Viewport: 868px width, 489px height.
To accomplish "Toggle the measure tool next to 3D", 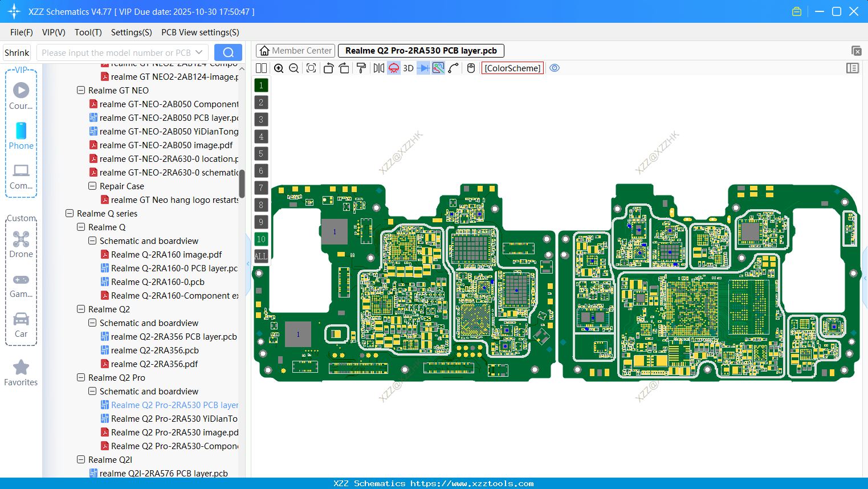I will [423, 68].
